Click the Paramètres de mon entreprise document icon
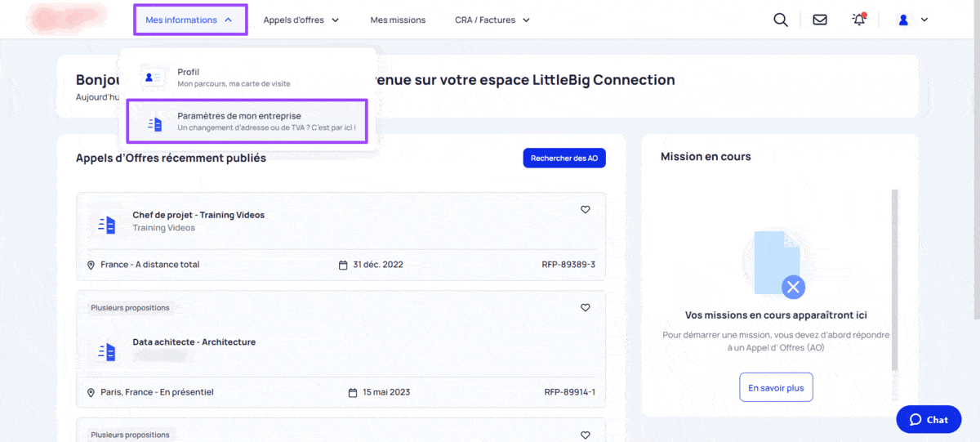The width and height of the screenshot is (980, 442). click(154, 124)
